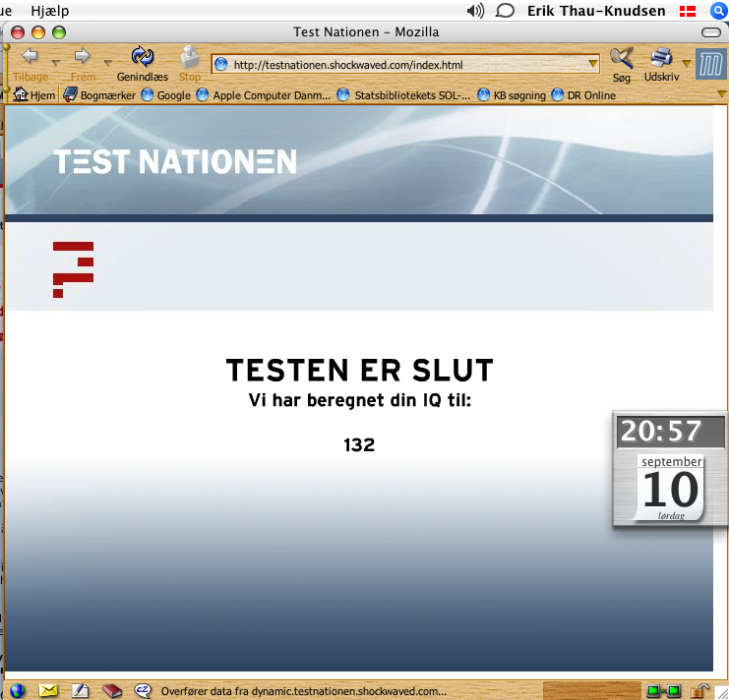Expand the Udskriv options dropdown arrow
The image size is (729, 700).
pyautogui.click(x=687, y=63)
